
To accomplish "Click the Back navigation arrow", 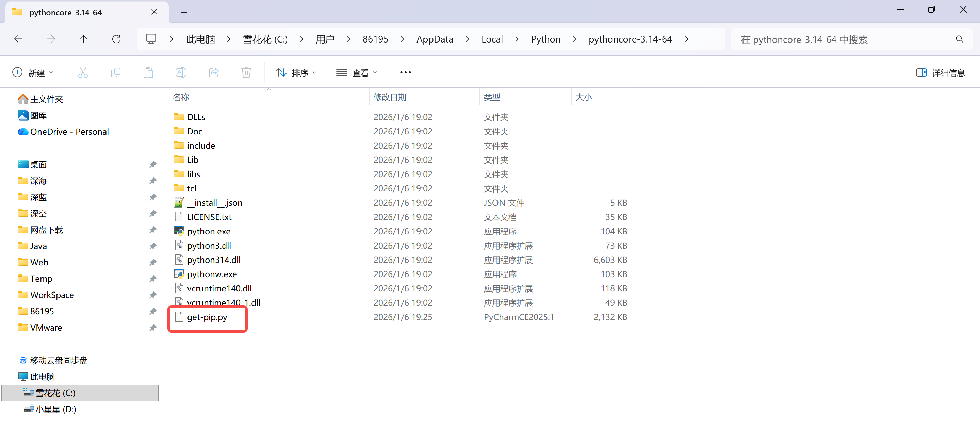I will point(18,39).
